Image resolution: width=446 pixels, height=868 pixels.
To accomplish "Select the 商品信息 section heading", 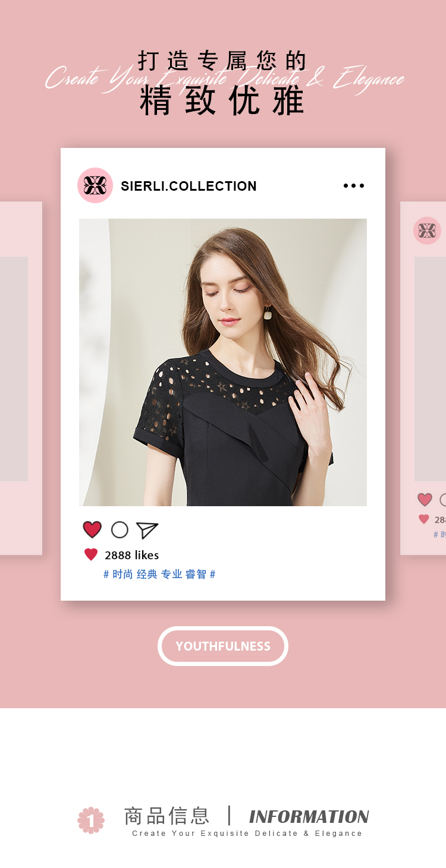I will coord(167,816).
